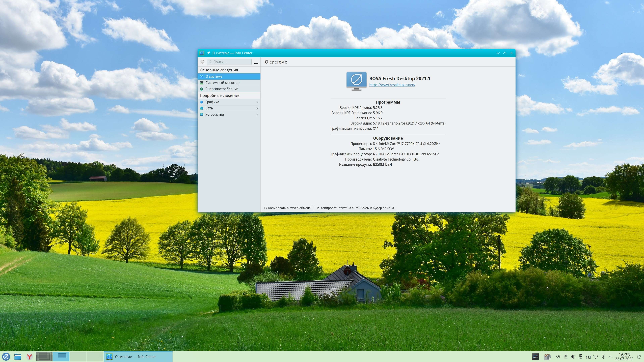Open the rosalinux.ru website link
Screen dimensions: 644x362
pos(392,85)
